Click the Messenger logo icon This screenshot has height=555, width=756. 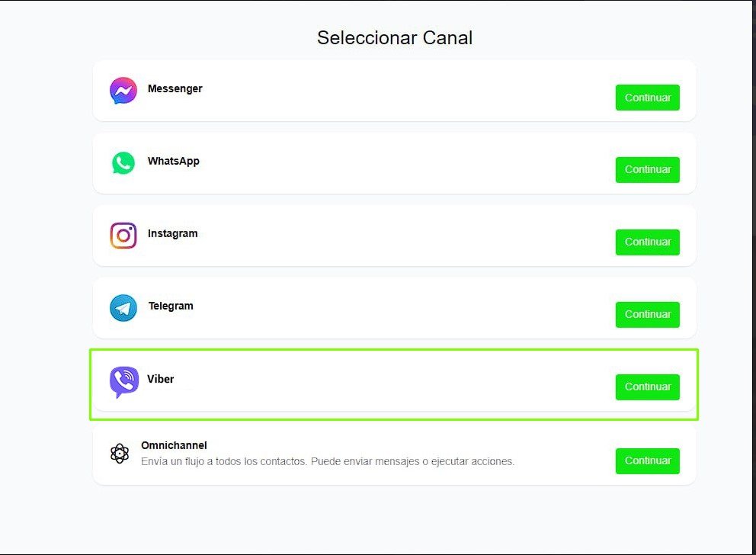123,91
